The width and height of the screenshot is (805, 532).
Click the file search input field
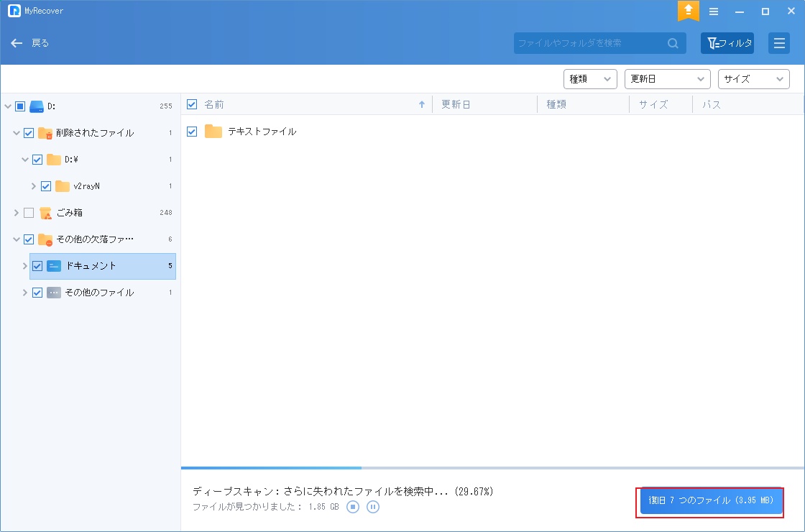point(589,43)
